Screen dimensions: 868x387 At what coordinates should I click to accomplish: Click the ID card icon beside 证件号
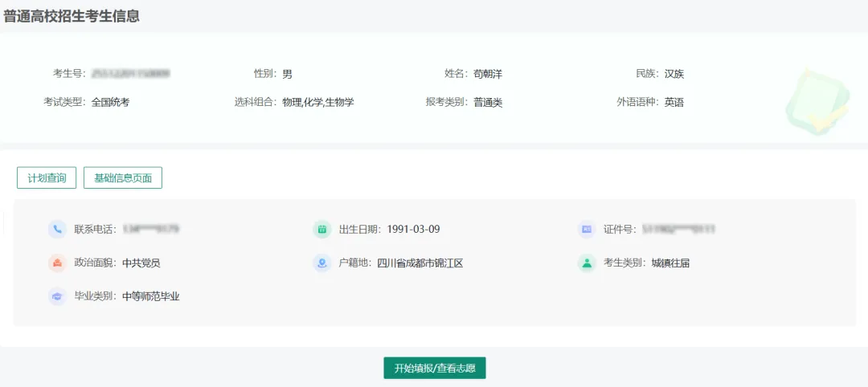coord(586,230)
